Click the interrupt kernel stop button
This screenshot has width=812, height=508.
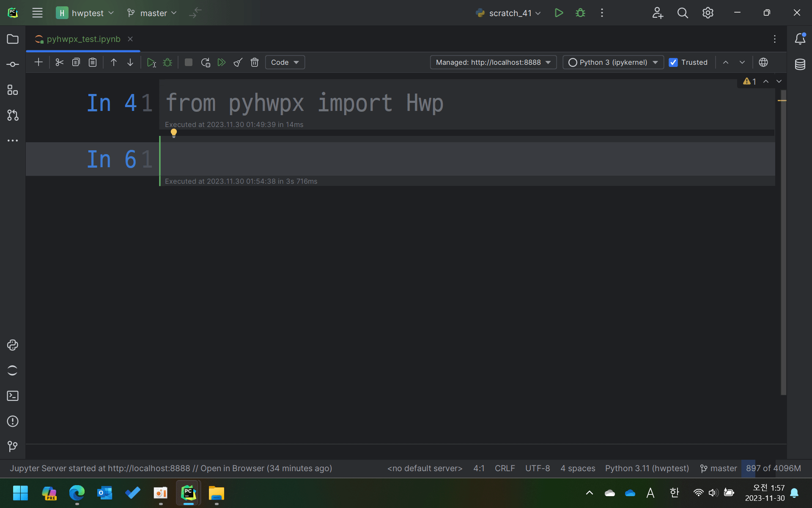point(189,62)
